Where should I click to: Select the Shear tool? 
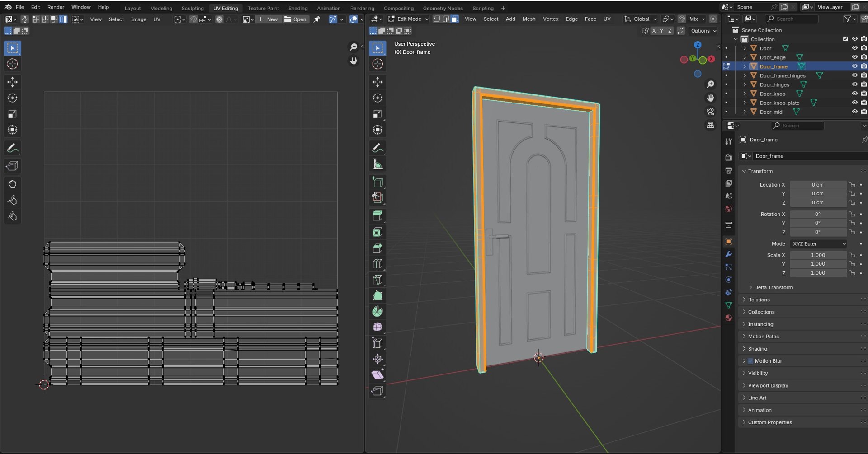coord(377,375)
